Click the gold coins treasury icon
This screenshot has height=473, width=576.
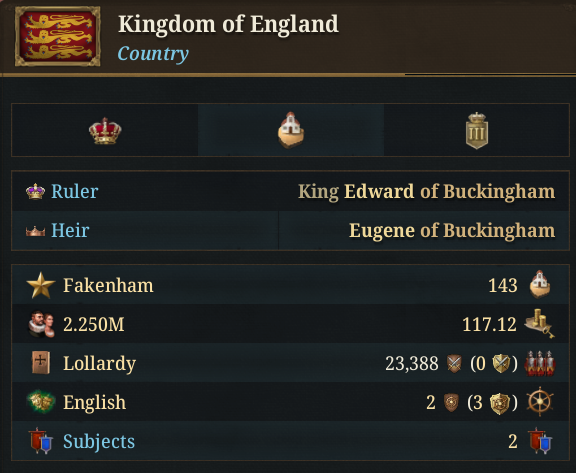(x=539, y=324)
